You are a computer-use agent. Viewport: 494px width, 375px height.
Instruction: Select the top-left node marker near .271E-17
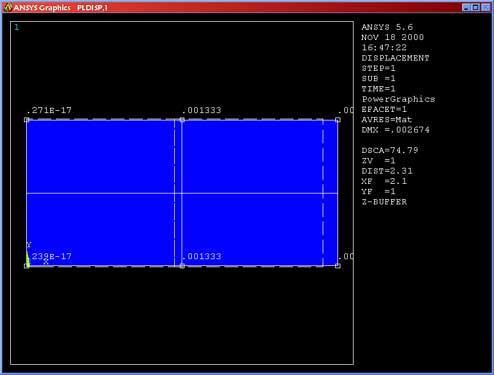[27, 120]
